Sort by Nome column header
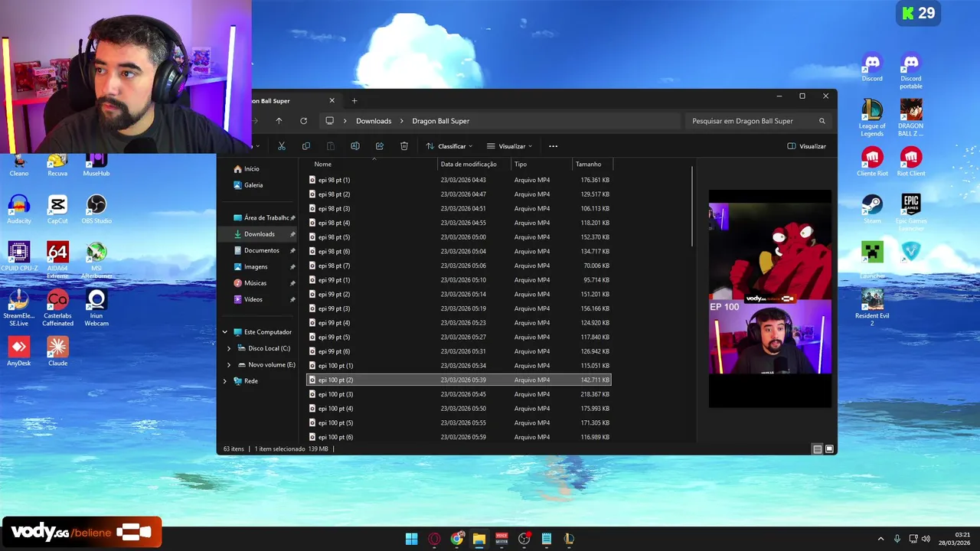This screenshot has height=551, width=980. click(374, 164)
